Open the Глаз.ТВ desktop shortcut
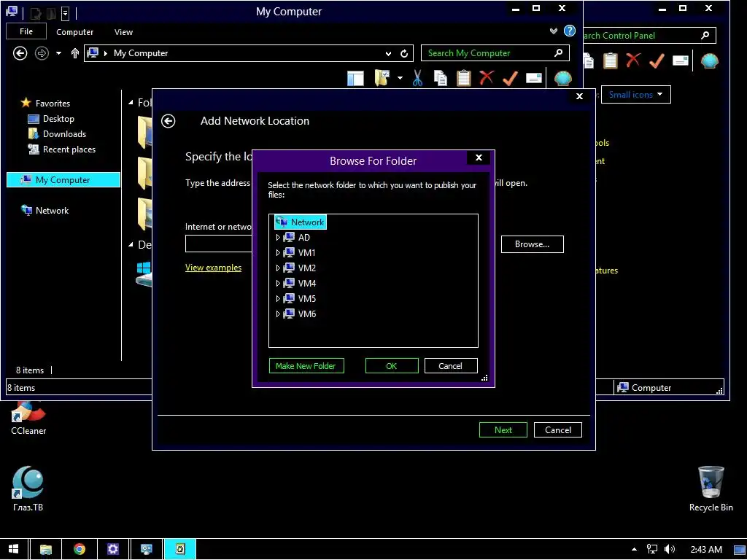The height and width of the screenshot is (560, 747). 28,489
